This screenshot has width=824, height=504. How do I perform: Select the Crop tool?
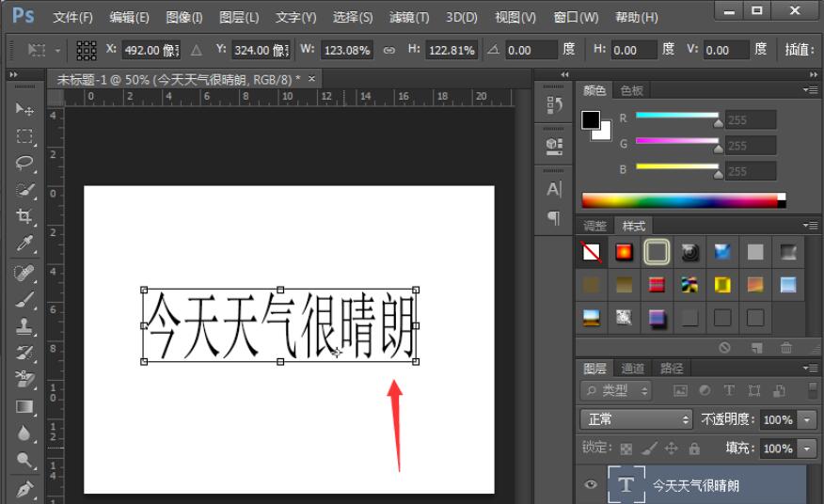[x=24, y=216]
